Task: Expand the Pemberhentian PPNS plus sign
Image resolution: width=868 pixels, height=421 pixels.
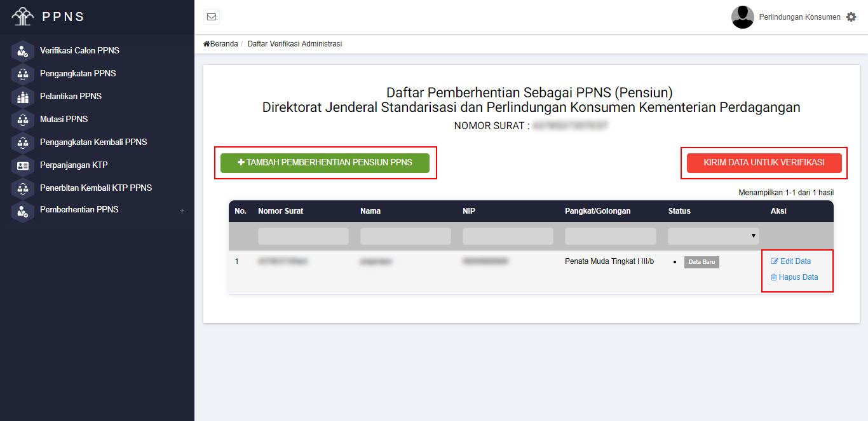Action: click(182, 210)
